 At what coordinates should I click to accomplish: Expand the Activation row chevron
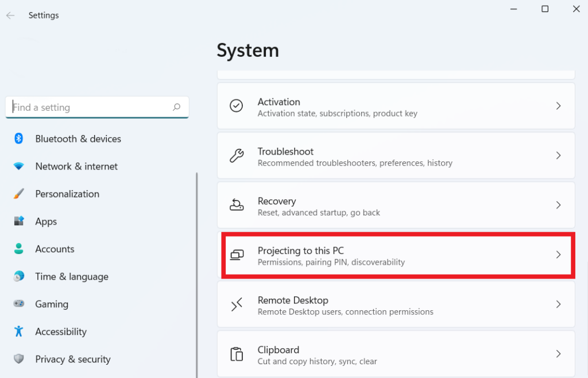click(x=558, y=106)
